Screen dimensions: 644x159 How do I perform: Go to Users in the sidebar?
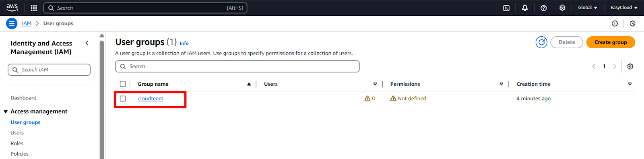point(17,133)
